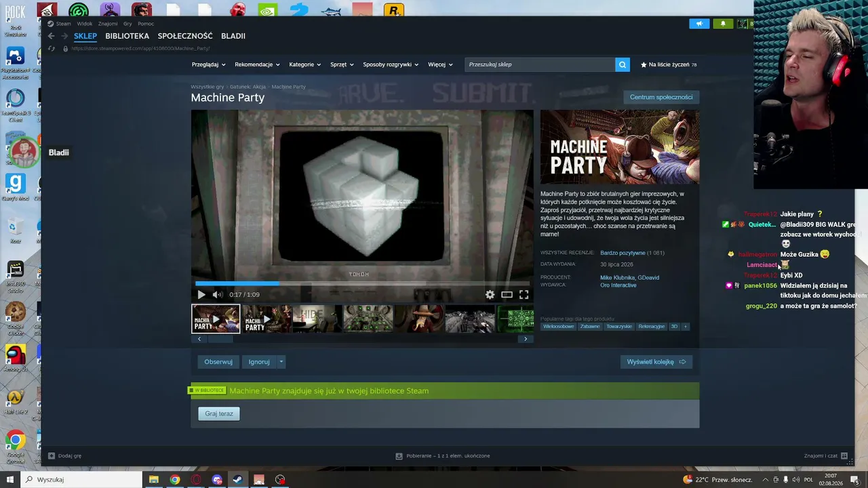Click the Steam taskbar icon

coord(238,480)
